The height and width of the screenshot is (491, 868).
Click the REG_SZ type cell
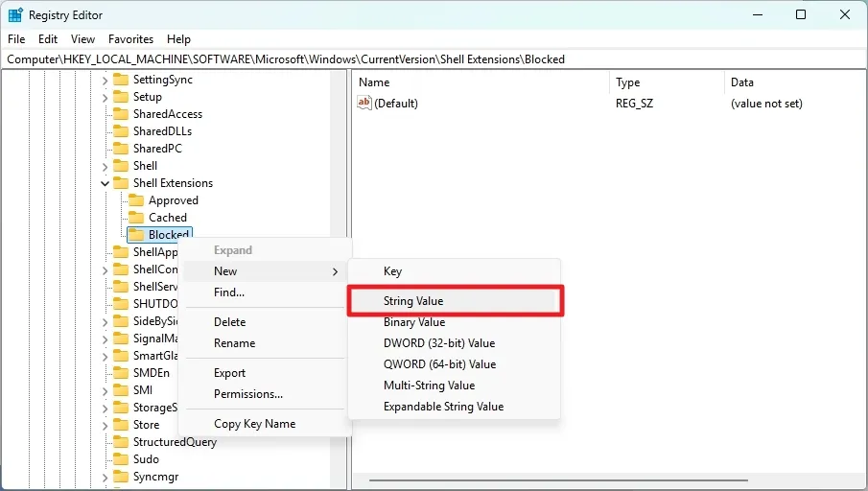click(x=634, y=104)
